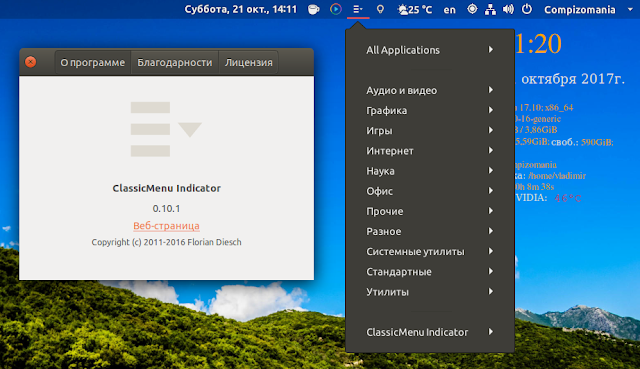Open the Compizomania user menu
Screen dimensions: 640x369
588,9
